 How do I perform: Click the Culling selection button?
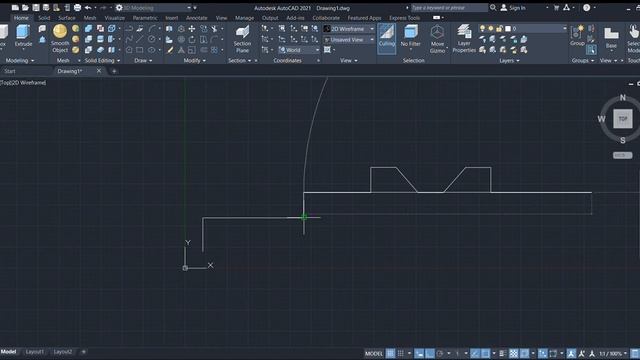coord(387,38)
